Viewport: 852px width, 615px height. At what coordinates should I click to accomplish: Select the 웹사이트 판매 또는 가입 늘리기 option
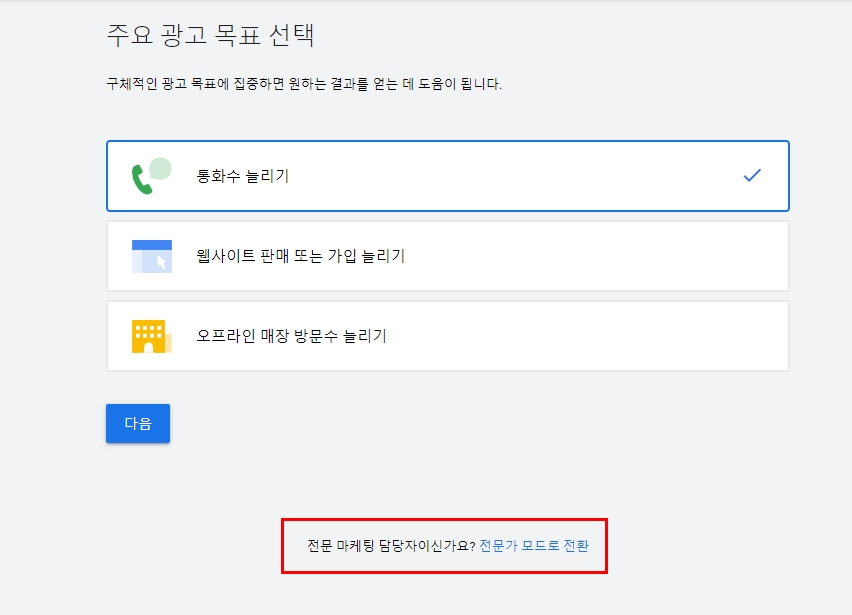coord(448,256)
